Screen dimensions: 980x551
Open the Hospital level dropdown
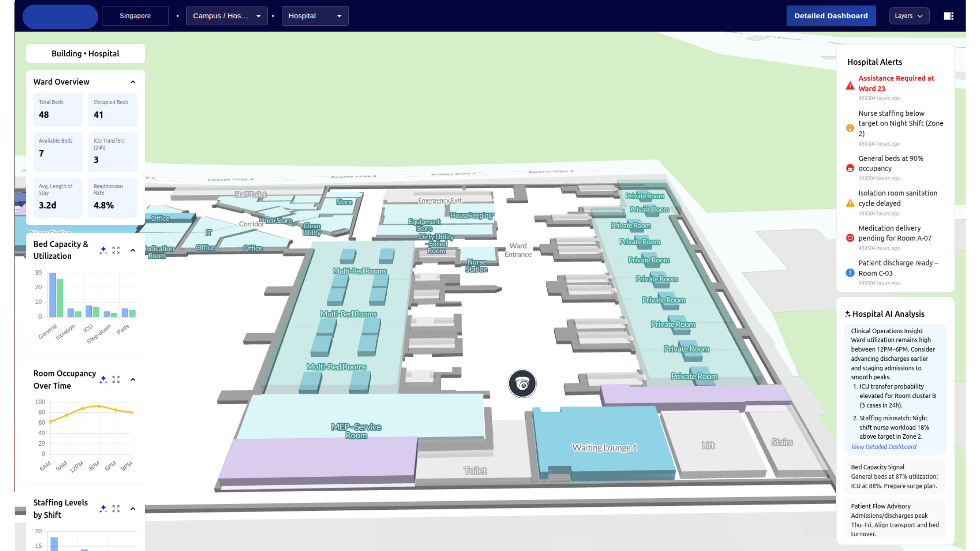point(315,16)
